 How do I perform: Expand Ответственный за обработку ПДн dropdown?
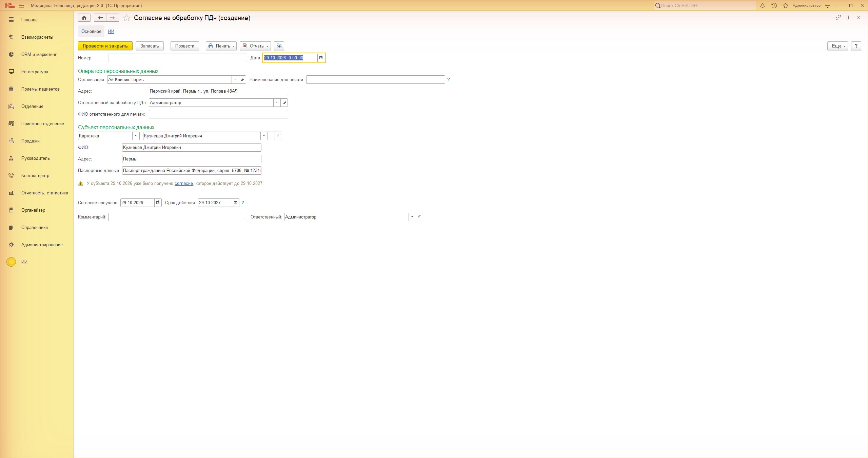pos(277,102)
